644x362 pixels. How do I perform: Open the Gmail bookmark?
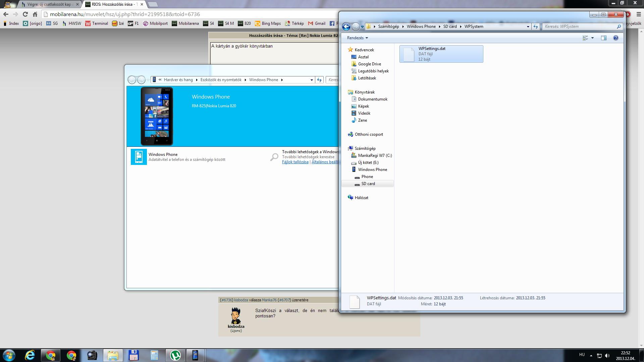(x=317, y=23)
